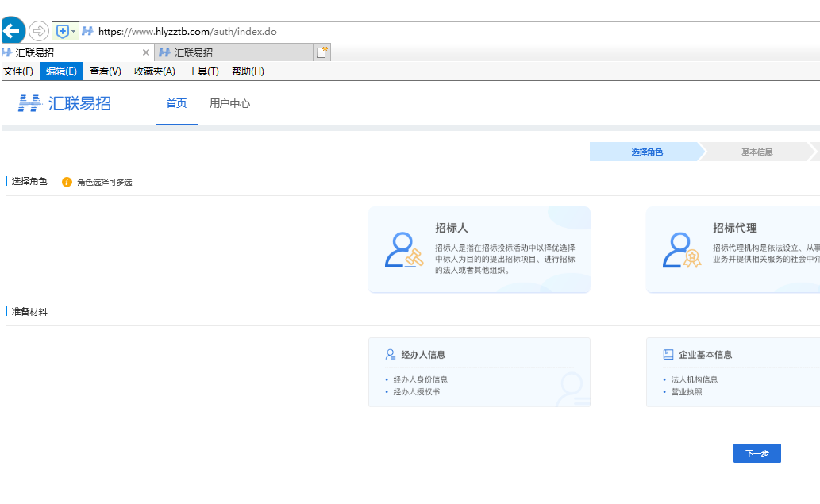This screenshot has width=820, height=504.
Task: Click the 下一步 next step button
Action: [x=756, y=453]
